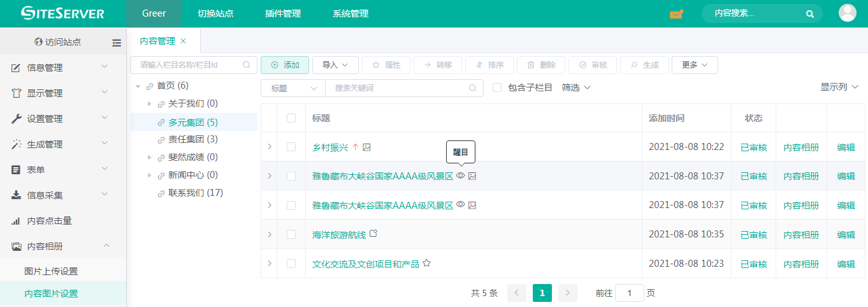Viewport: 868px width, 307px height.
Task: Select the checkbox for 海洋旅游航线 row
Action: click(x=291, y=234)
